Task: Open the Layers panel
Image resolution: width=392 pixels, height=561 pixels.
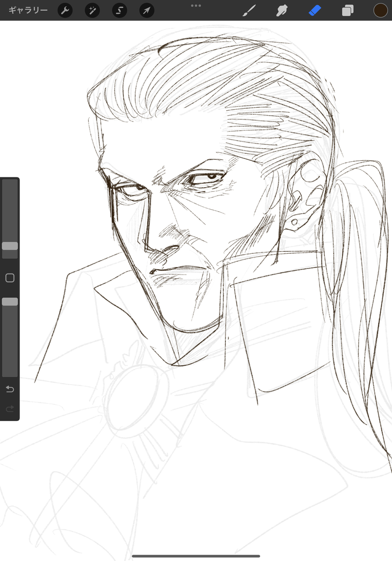Action: coord(347,10)
